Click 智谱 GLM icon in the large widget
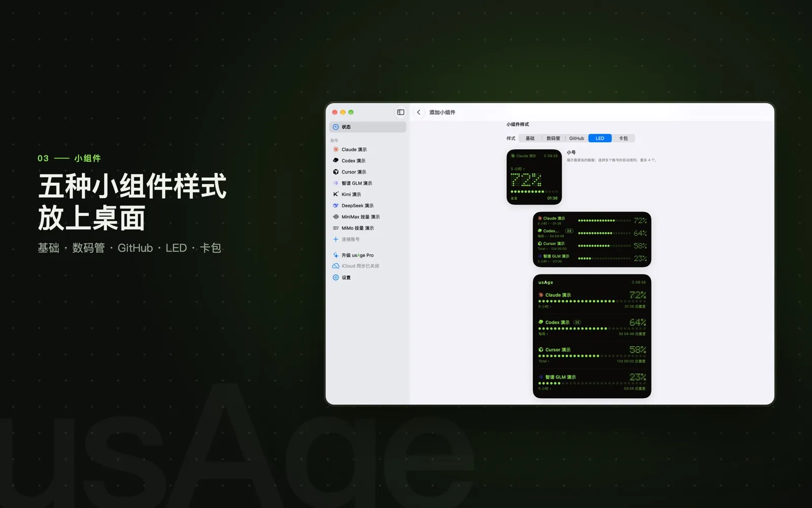 coord(541,377)
